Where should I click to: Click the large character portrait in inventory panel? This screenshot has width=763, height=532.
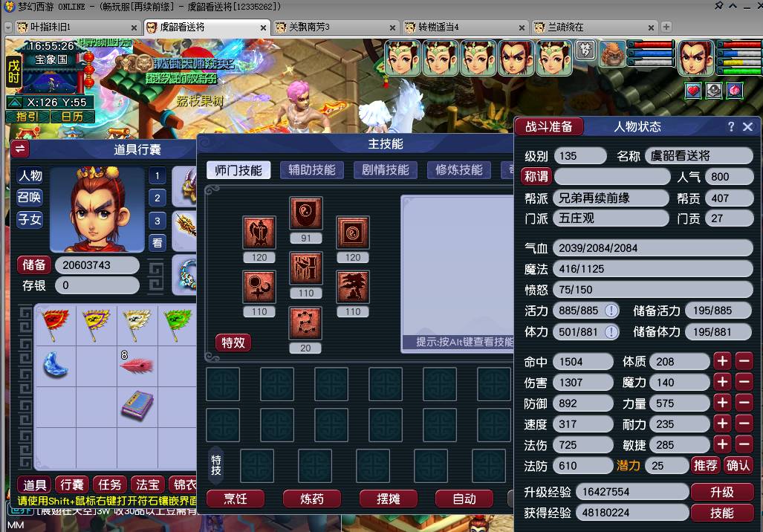[97, 210]
